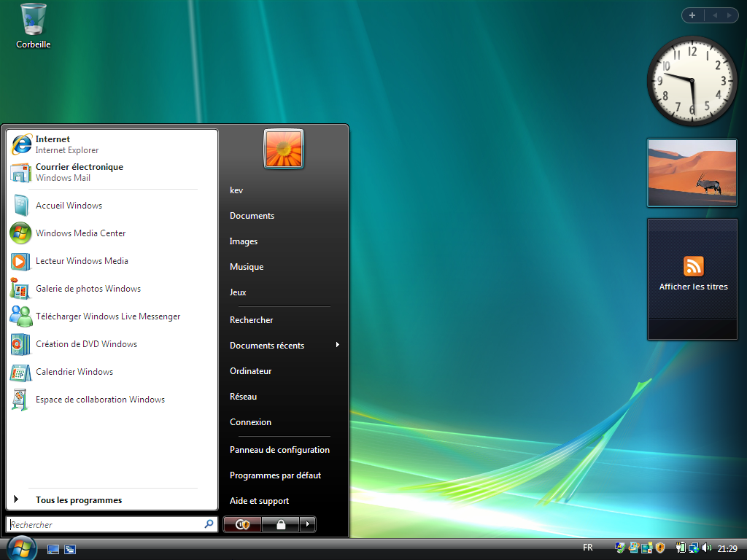Open kev user folder

[236, 190]
